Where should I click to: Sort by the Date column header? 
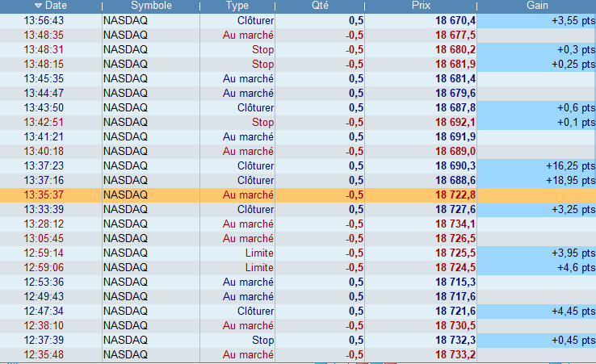tap(51, 6)
